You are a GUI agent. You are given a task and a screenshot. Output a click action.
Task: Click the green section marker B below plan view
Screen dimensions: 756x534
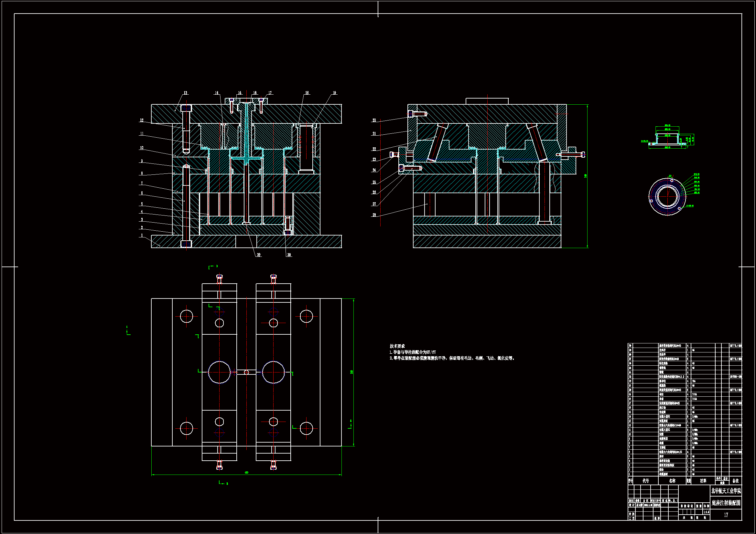(227, 484)
